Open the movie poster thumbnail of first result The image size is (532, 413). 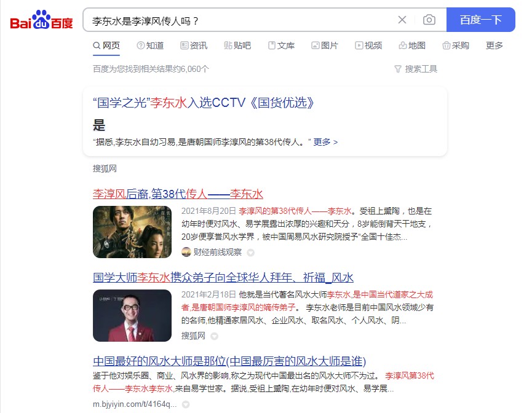[x=132, y=232]
